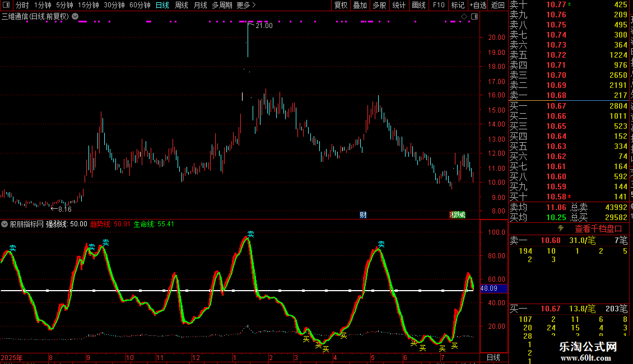Screen dimensions: 633x364
Task: Select the 1分钟 period tab
Action: pyautogui.click(x=43, y=5)
